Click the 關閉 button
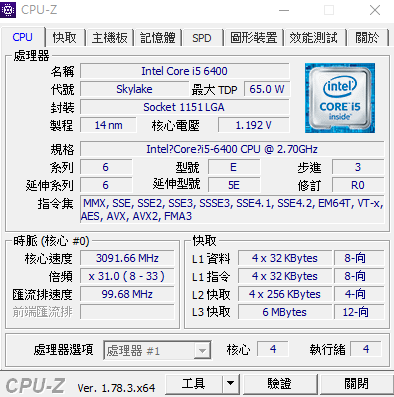 356,383
